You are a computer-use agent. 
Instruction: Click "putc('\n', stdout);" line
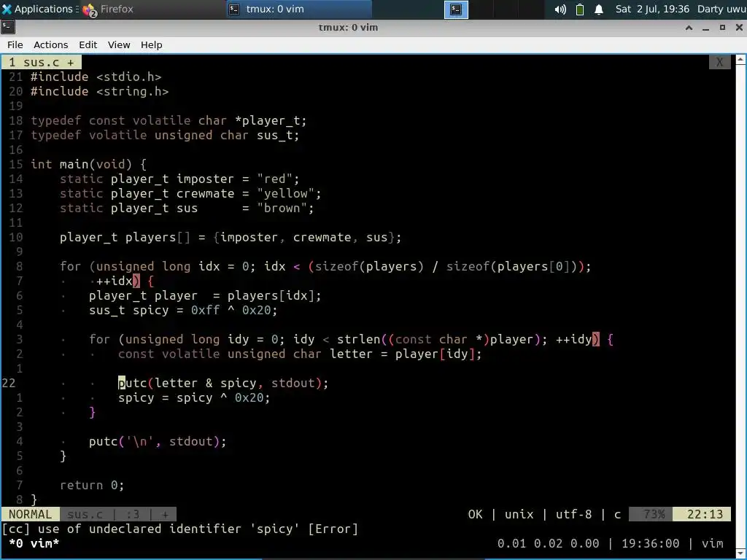click(158, 441)
